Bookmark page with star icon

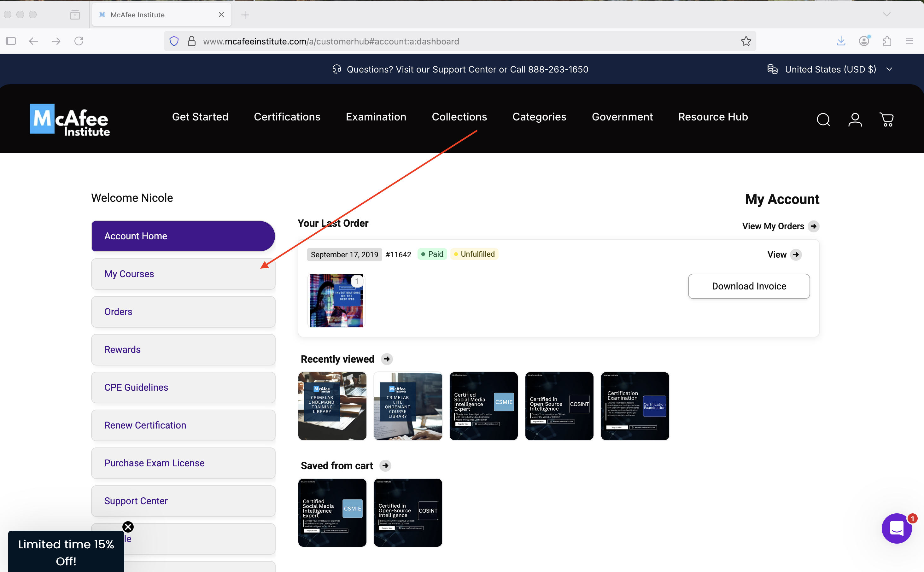click(x=746, y=41)
